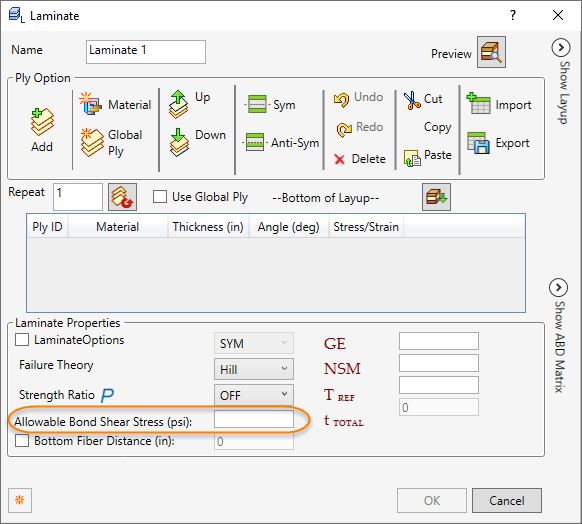This screenshot has height=524, width=582.
Task: Open the laminate Preview
Action: click(491, 52)
